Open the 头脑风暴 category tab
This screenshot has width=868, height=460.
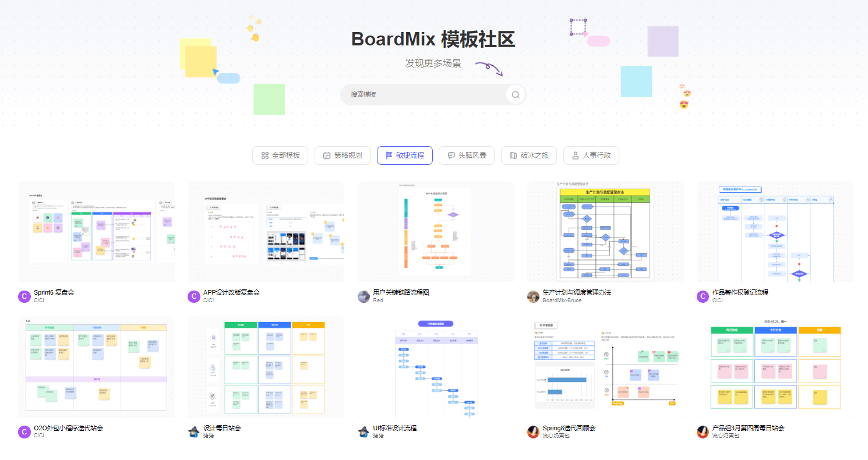tap(467, 155)
